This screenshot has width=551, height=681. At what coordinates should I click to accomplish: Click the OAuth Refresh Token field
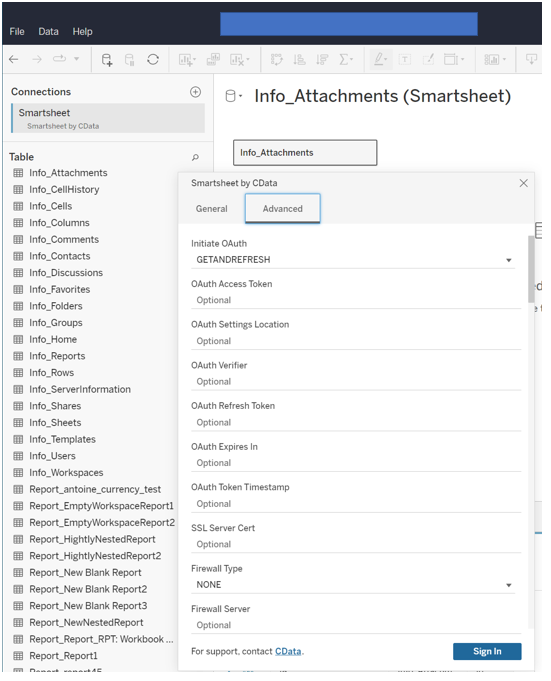[x=356, y=423]
